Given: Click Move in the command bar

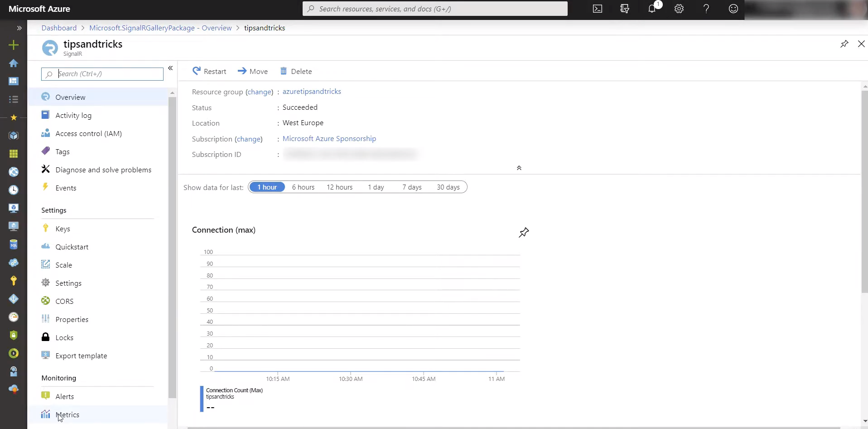Looking at the screenshot, I should [253, 71].
